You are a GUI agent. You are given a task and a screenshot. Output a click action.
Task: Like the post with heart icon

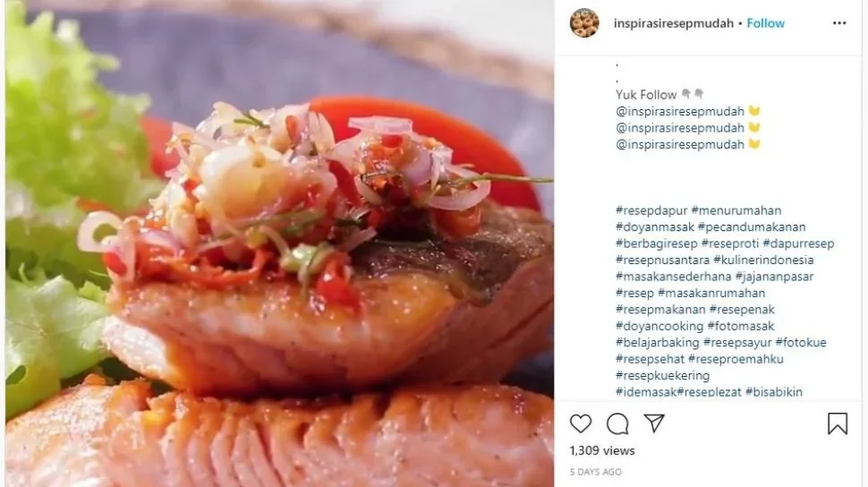tap(581, 423)
